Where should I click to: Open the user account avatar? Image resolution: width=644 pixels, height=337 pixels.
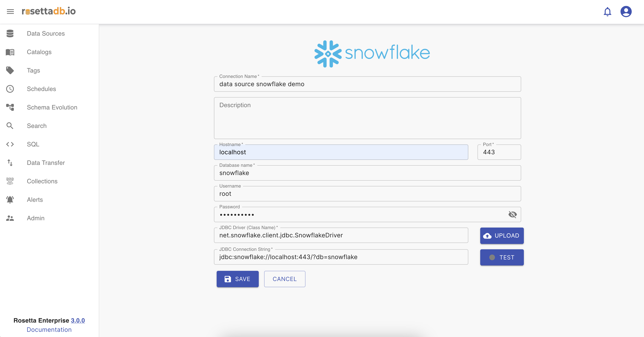click(626, 12)
